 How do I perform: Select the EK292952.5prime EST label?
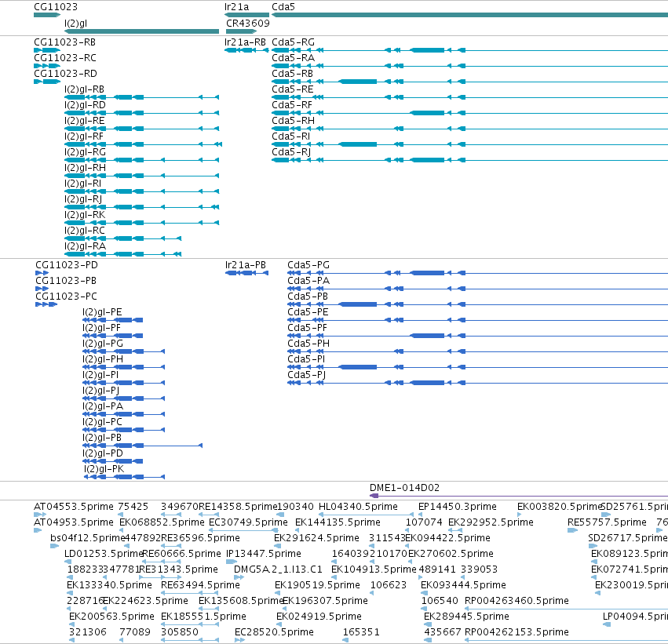[x=491, y=522]
